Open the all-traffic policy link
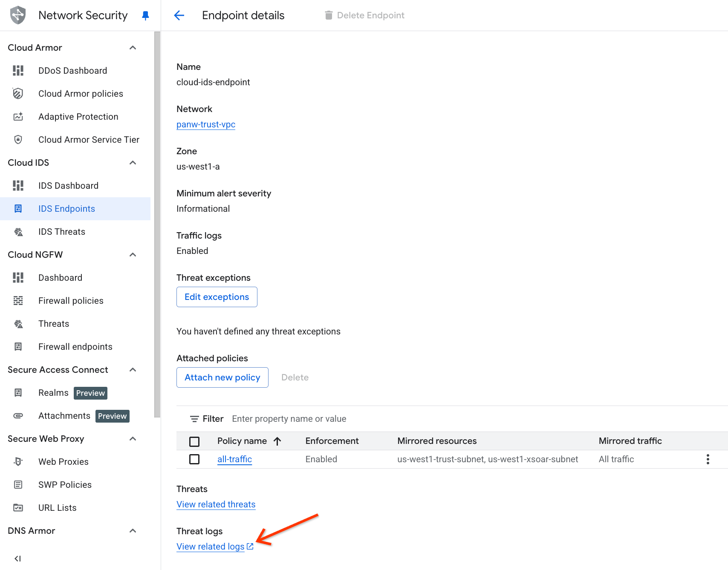The height and width of the screenshot is (570, 728). pos(234,459)
